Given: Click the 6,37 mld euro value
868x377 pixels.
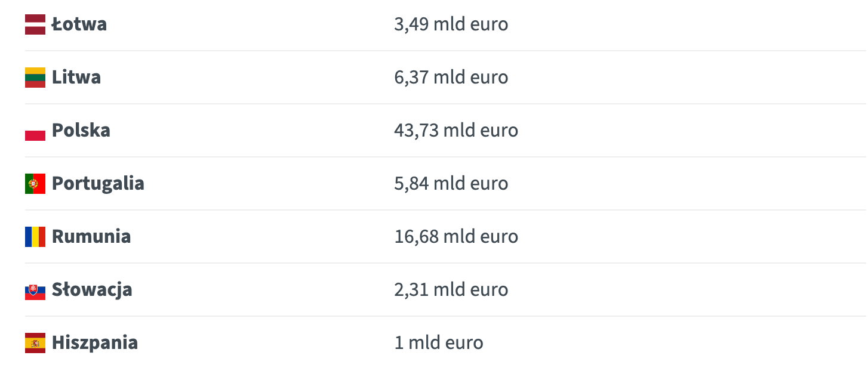Looking at the screenshot, I should pos(451,78).
